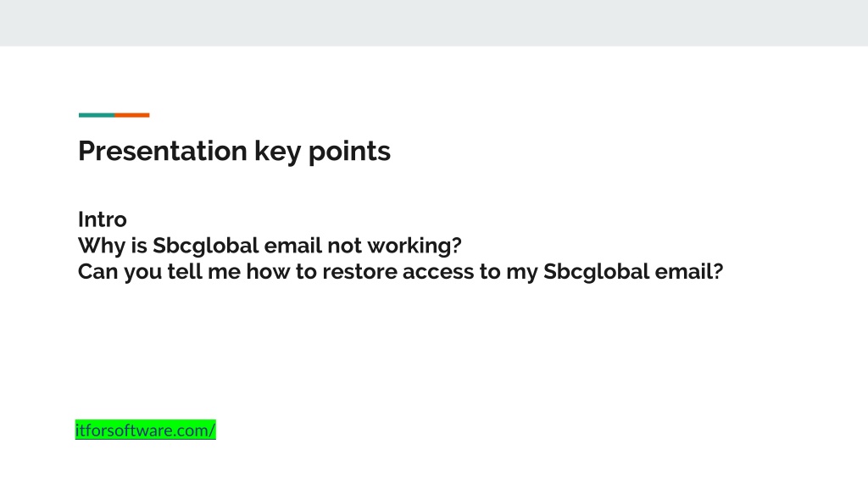Click the 'Can you tell me how to restore' line

point(400,272)
